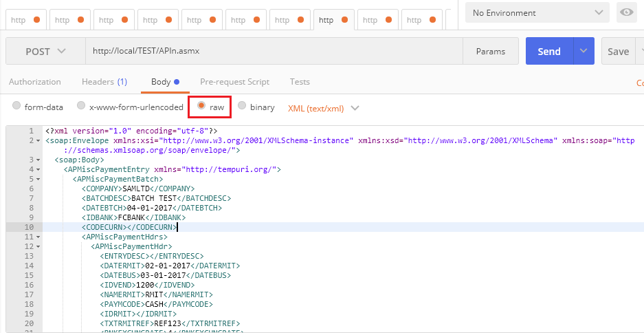Open the Tests tab
Image resolution: width=644 pixels, height=333 pixels.
(300, 82)
